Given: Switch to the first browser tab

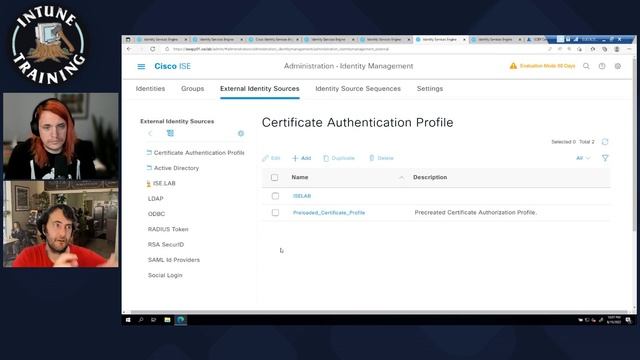Looking at the screenshot, I should pyautogui.click(x=162, y=40).
